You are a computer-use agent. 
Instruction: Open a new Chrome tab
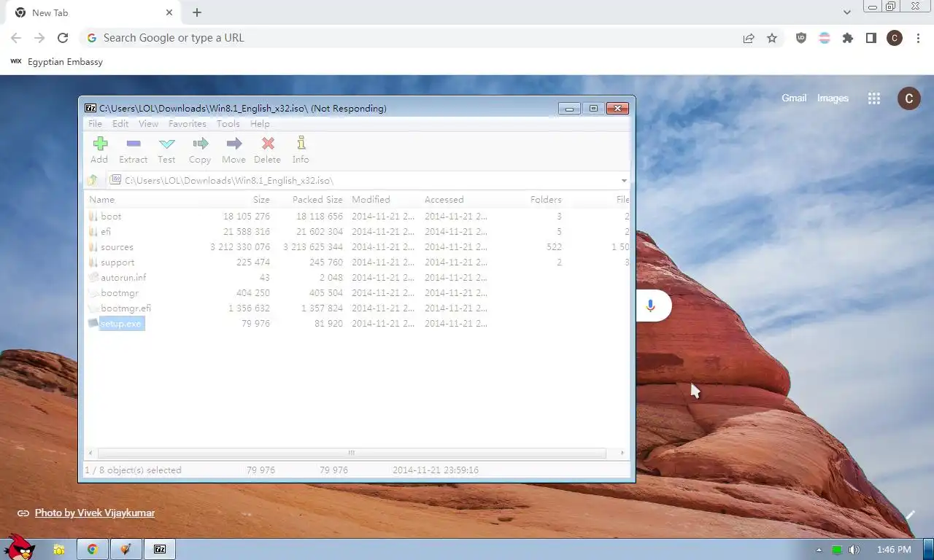(x=197, y=12)
